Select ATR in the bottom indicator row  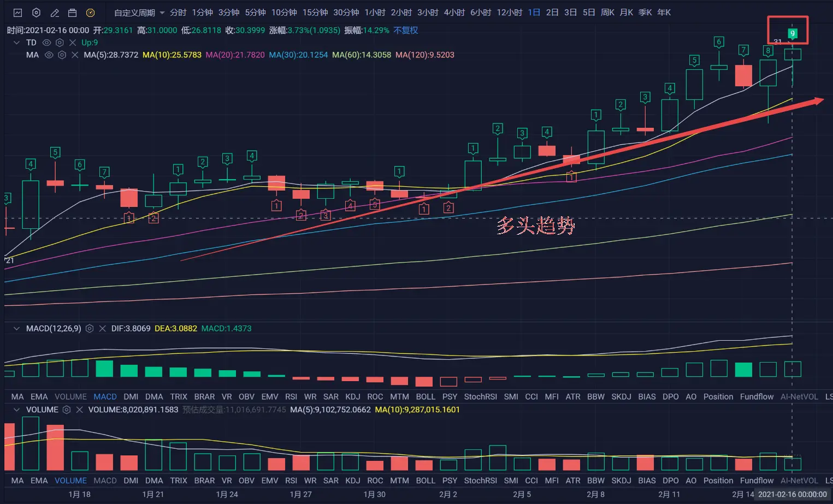coord(573,481)
